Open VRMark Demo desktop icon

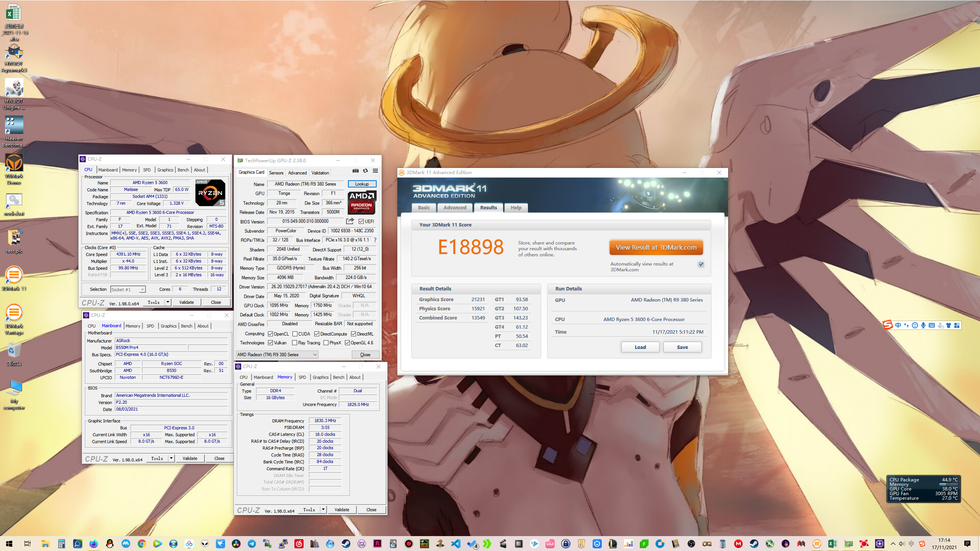pos(14,170)
